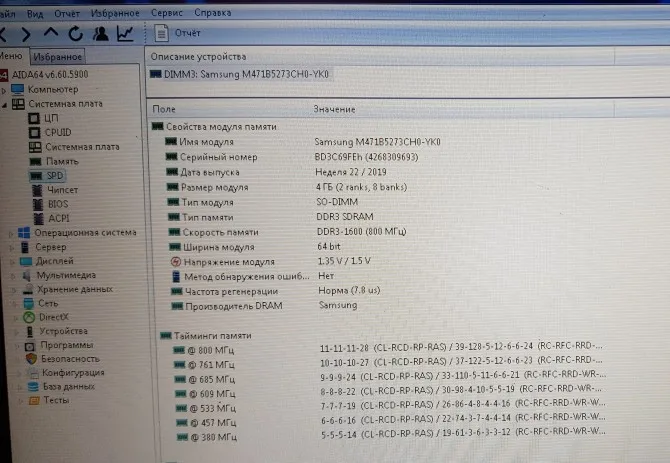Screen dimensions: 670x463
Task: Select the Свойства модуля памяти group header
Action: tap(215, 127)
